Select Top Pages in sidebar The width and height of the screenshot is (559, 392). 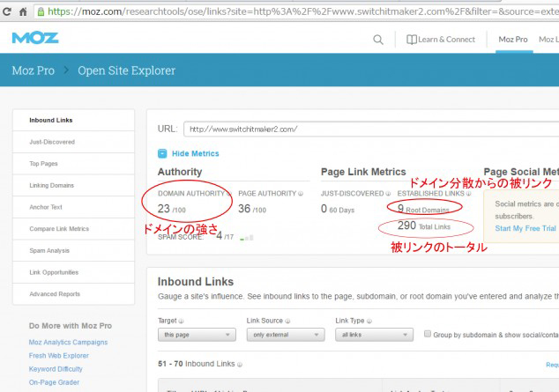(x=73, y=164)
